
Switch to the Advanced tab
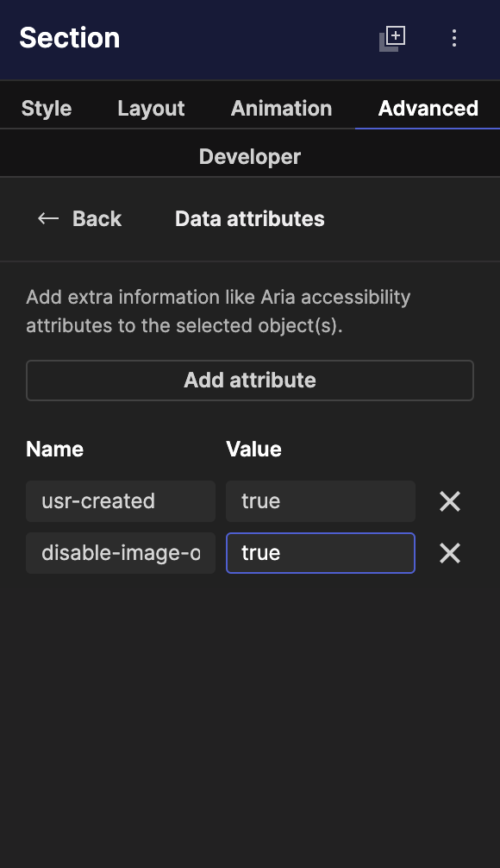pyautogui.click(x=428, y=108)
